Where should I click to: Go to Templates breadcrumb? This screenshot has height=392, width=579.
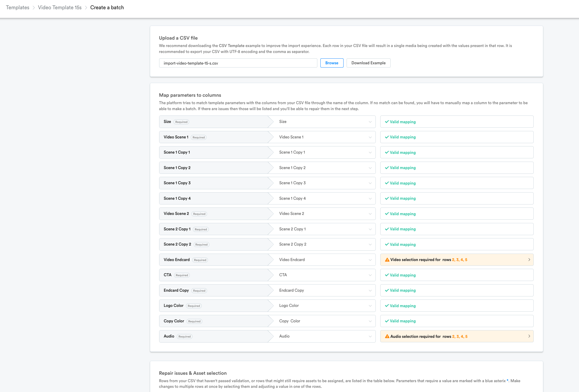point(18,7)
